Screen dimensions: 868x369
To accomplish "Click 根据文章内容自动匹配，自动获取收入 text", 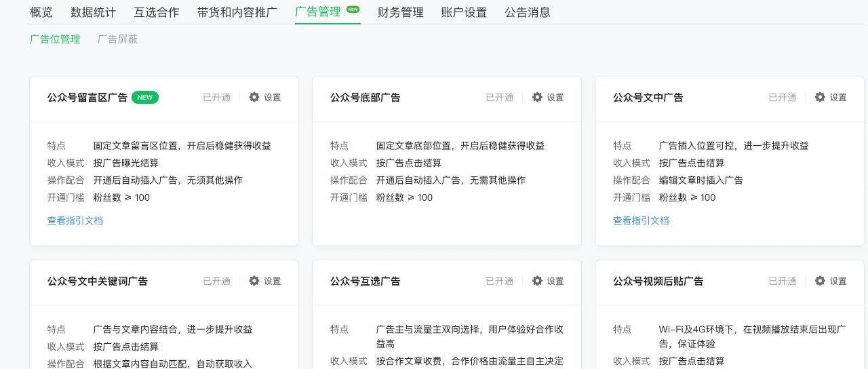I will [173, 364].
